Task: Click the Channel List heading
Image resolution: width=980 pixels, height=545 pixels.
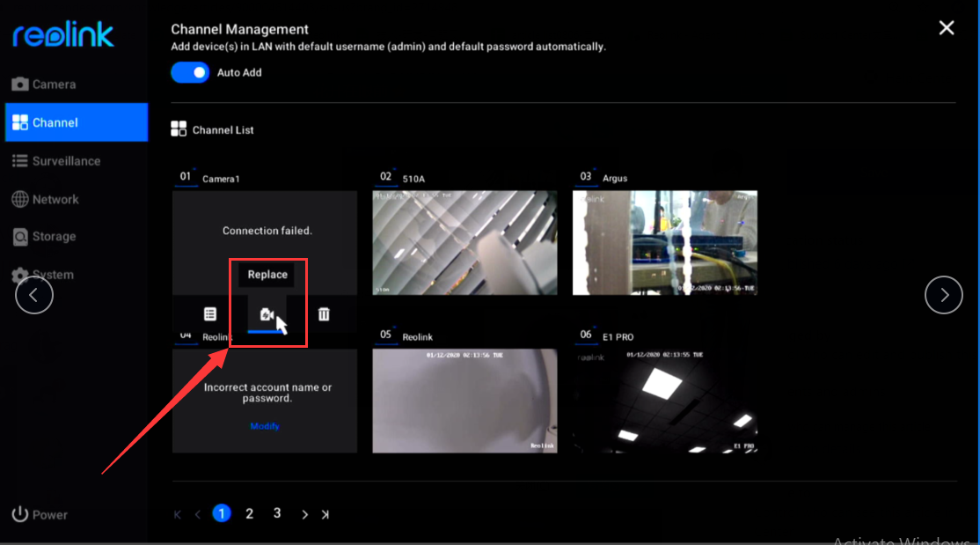Action: click(x=223, y=130)
